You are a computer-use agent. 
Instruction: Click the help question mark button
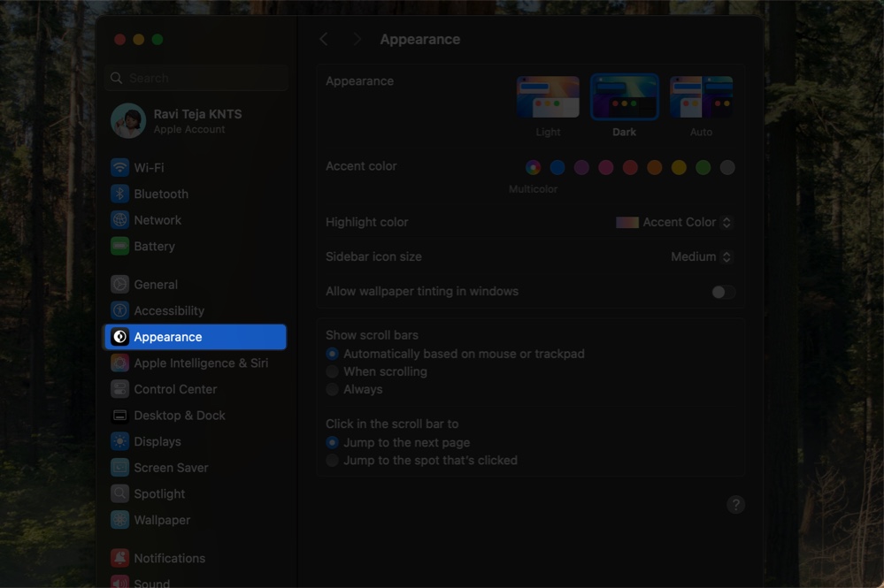735,504
